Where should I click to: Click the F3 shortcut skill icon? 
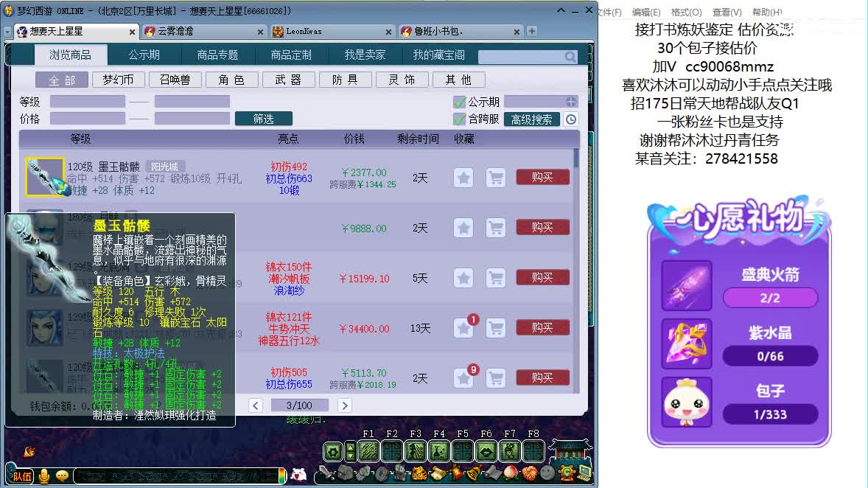tap(416, 450)
